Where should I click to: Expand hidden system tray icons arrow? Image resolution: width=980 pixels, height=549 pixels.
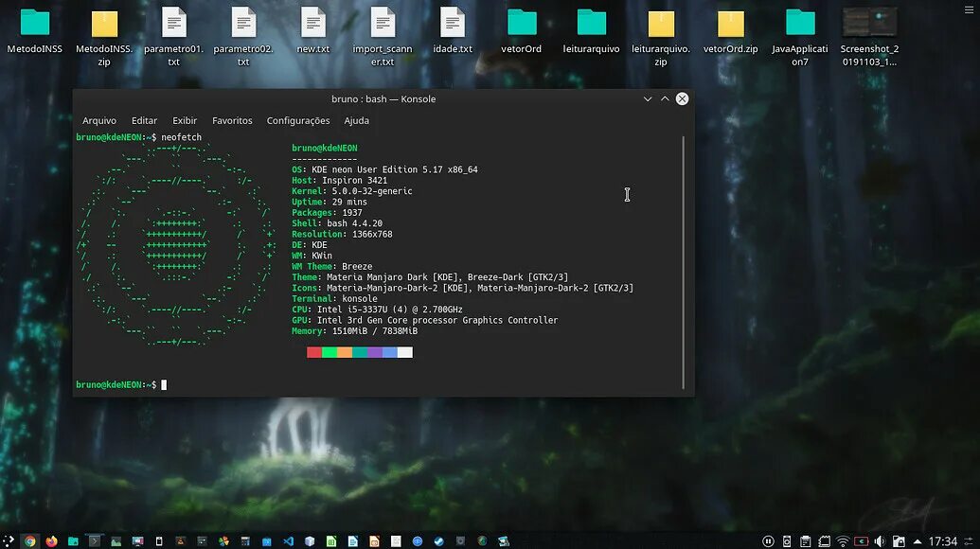(x=917, y=540)
